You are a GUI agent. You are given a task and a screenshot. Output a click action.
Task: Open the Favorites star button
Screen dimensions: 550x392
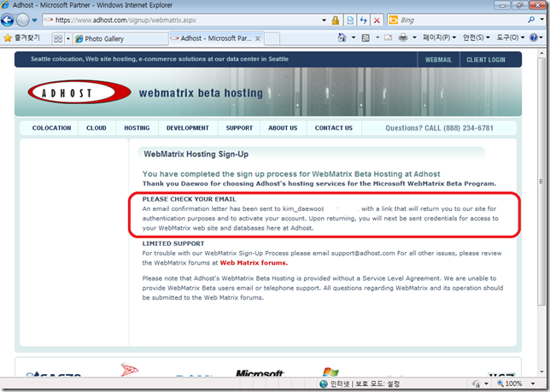21,38
